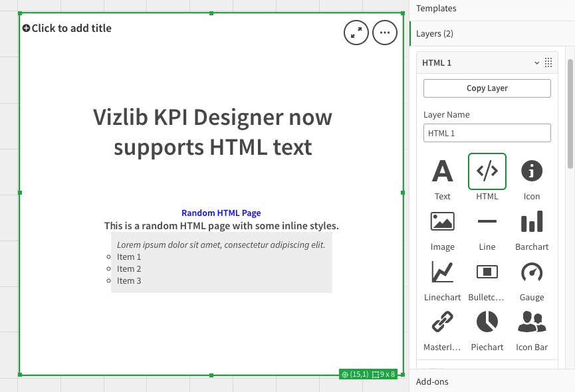Click the random HTML page description sentence
The width and height of the screenshot is (575, 392).
click(221, 226)
